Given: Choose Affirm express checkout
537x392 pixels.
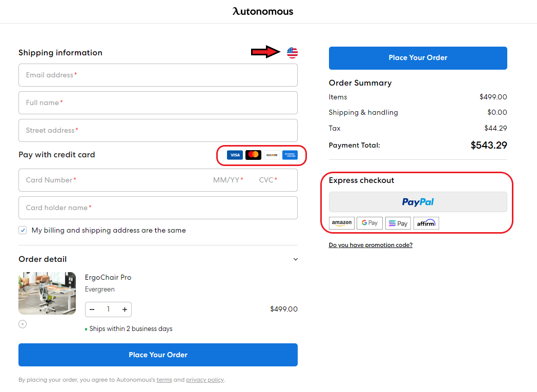Looking at the screenshot, I should tap(426, 223).
